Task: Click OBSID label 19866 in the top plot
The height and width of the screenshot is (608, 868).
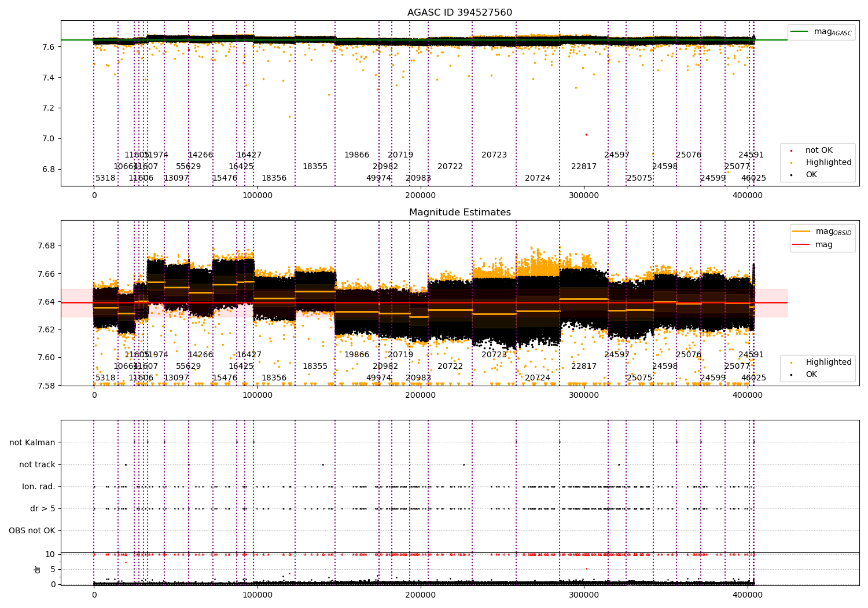Action: tap(356, 155)
